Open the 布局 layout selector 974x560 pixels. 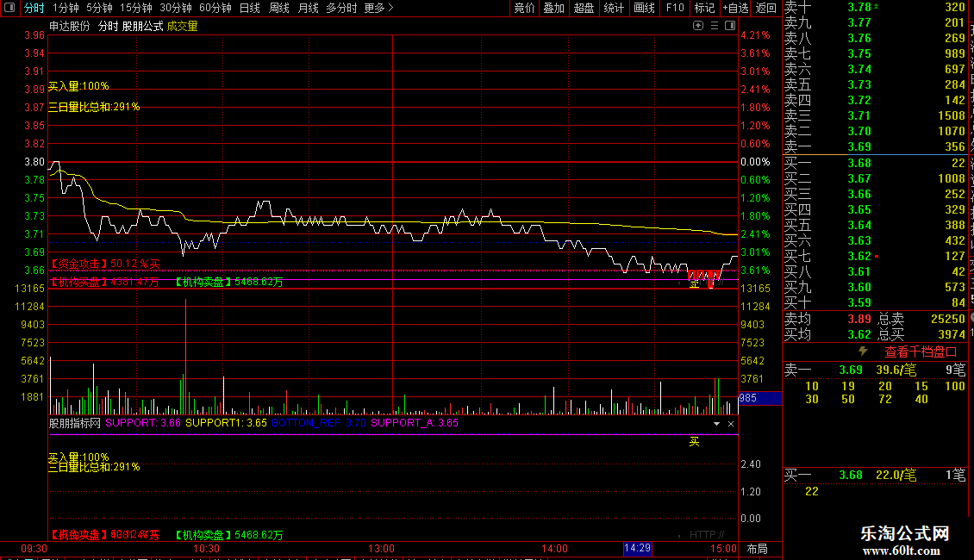pos(757,549)
